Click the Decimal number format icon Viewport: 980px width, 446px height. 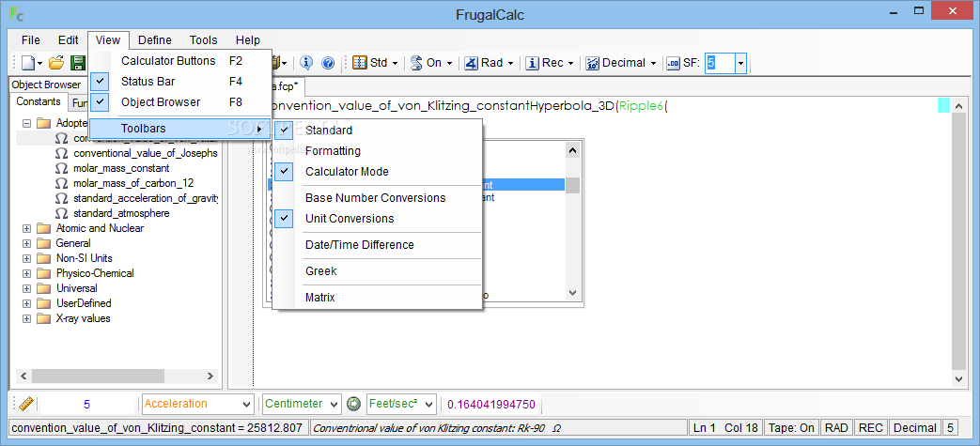(592, 63)
